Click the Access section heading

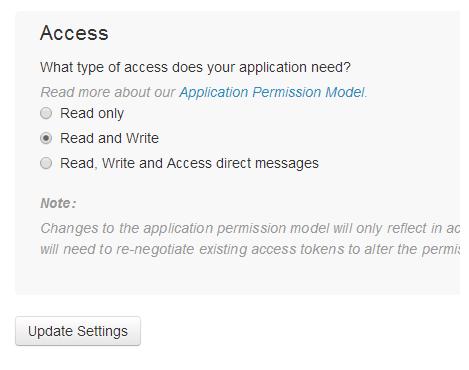tap(74, 33)
